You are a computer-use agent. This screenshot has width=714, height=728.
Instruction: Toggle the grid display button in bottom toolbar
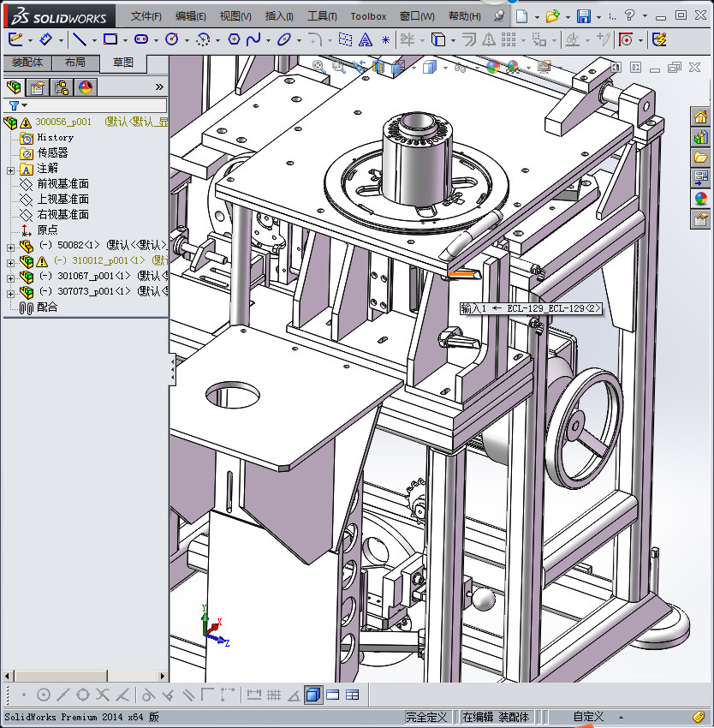coord(274,695)
